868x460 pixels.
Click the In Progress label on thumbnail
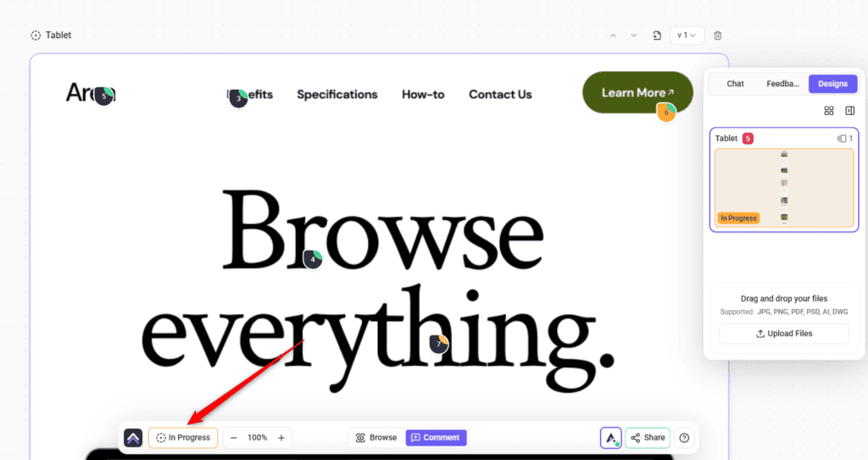coord(738,218)
